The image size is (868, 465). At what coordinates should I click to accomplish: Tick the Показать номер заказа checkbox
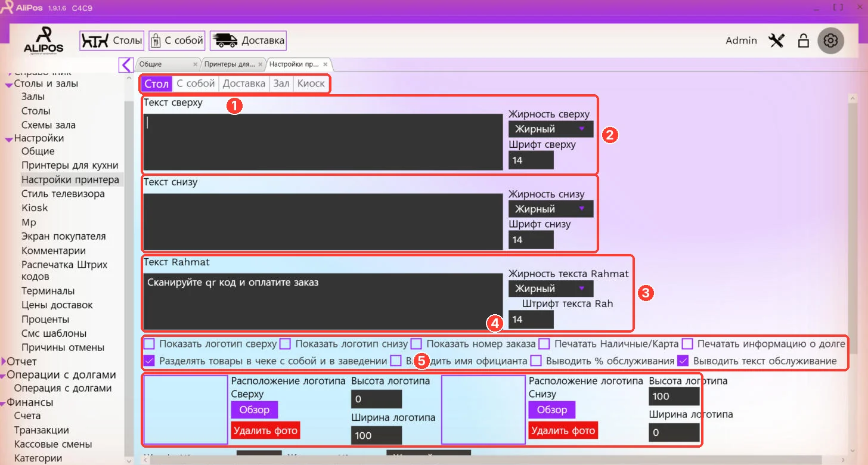coord(417,343)
